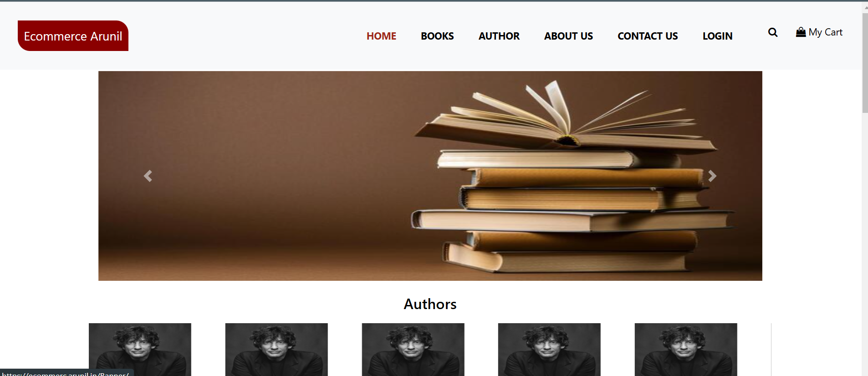Open My Cart text link
The width and height of the screenshot is (868, 376).
click(825, 32)
